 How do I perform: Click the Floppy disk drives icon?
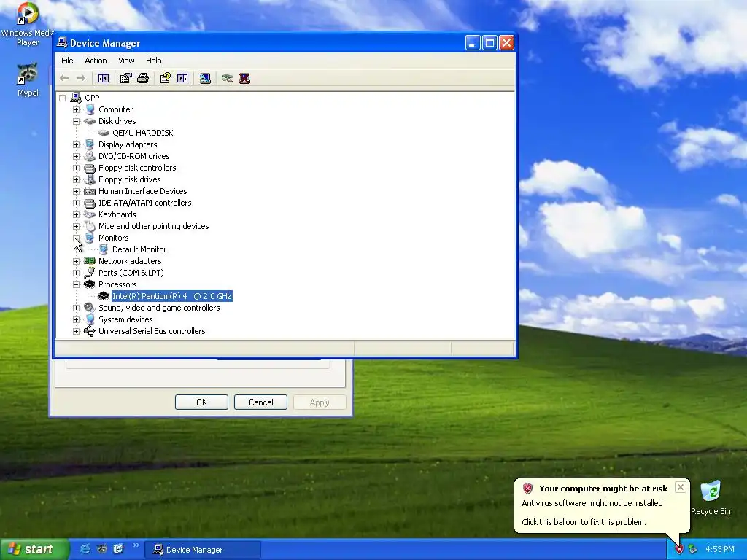[x=90, y=179]
